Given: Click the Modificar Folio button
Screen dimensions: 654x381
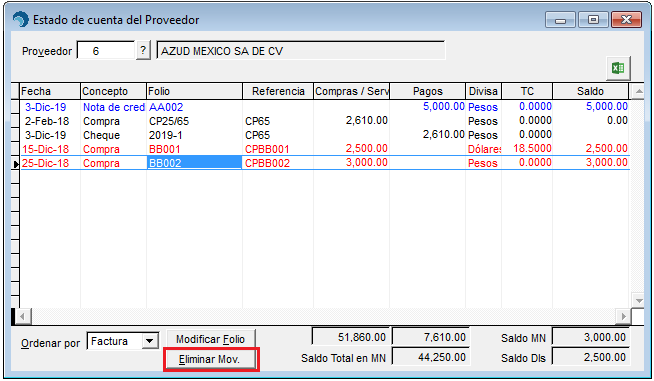Looking at the screenshot, I should pos(211,339).
